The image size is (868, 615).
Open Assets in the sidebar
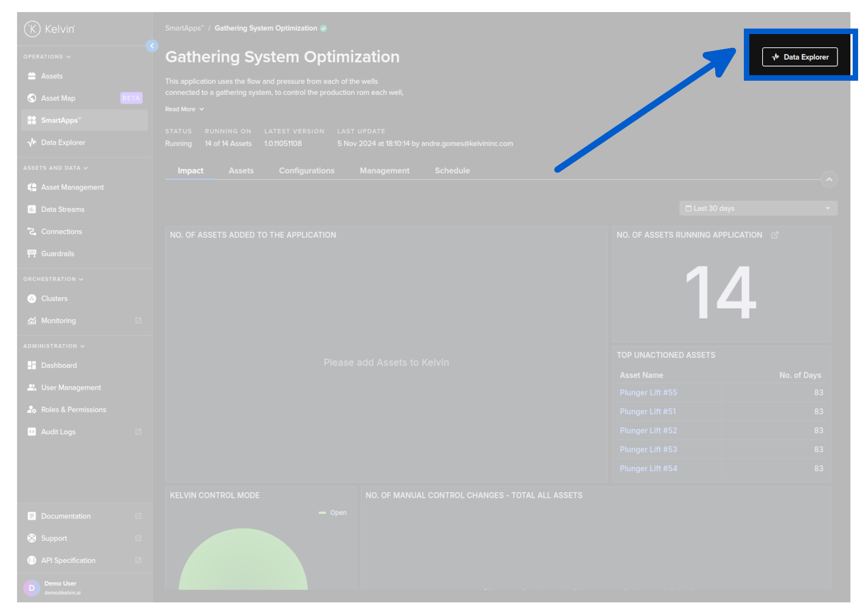click(x=52, y=76)
